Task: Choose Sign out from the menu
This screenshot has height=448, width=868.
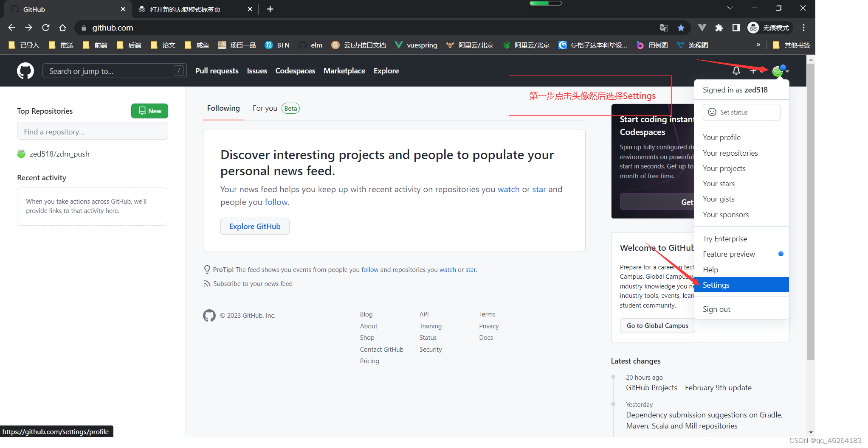Action: (741, 309)
